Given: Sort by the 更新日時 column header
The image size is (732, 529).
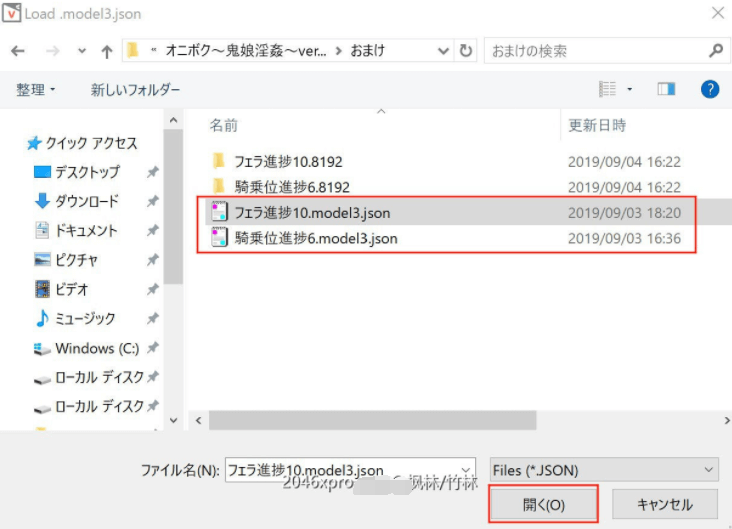Looking at the screenshot, I should (597, 125).
